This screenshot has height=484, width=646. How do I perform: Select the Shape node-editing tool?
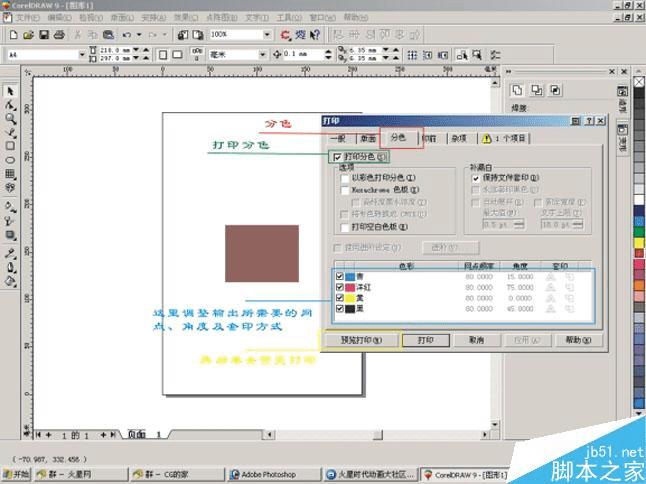point(10,105)
